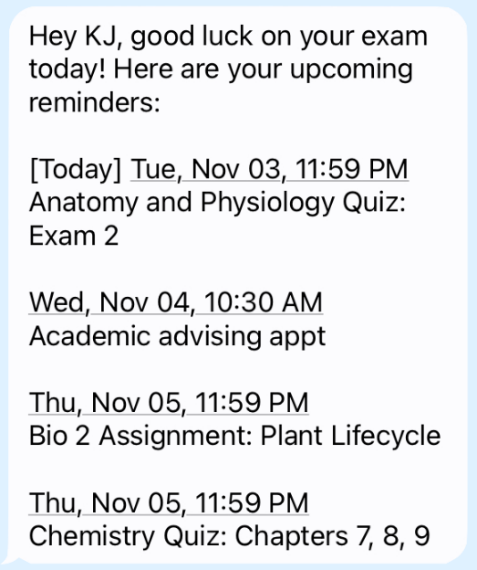Tap the Wed, Nov 04, 10:30 AM link

pyautogui.click(x=176, y=302)
